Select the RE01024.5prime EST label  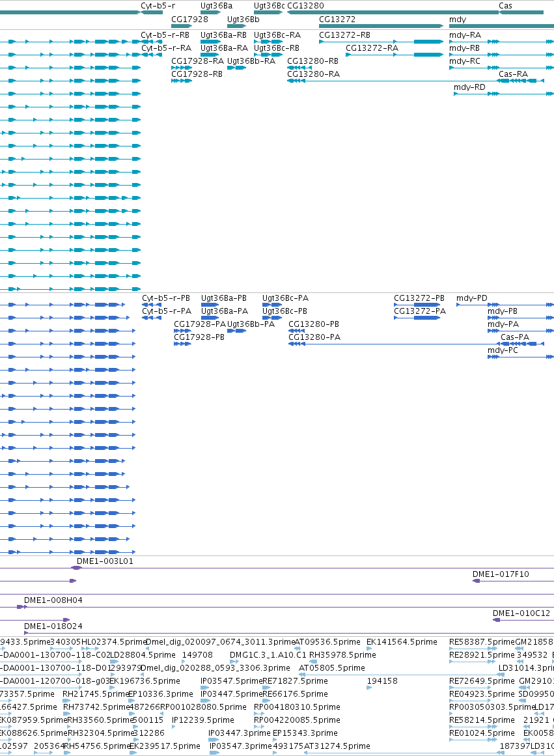coord(482,733)
